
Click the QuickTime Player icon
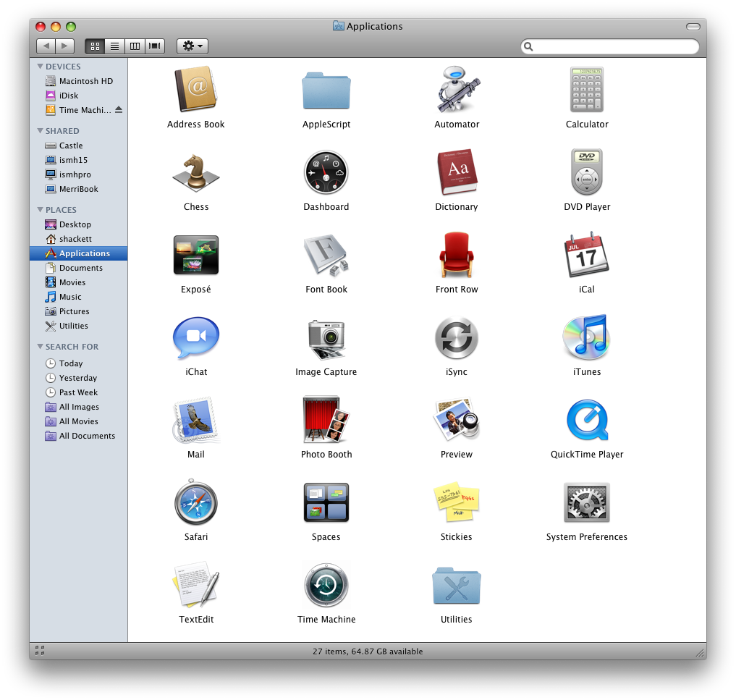pos(586,421)
